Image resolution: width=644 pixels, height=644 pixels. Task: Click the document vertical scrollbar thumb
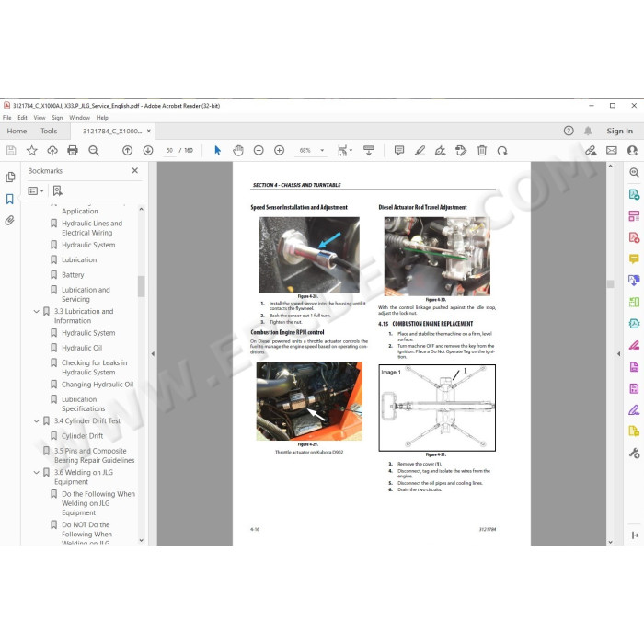(x=610, y=283)
